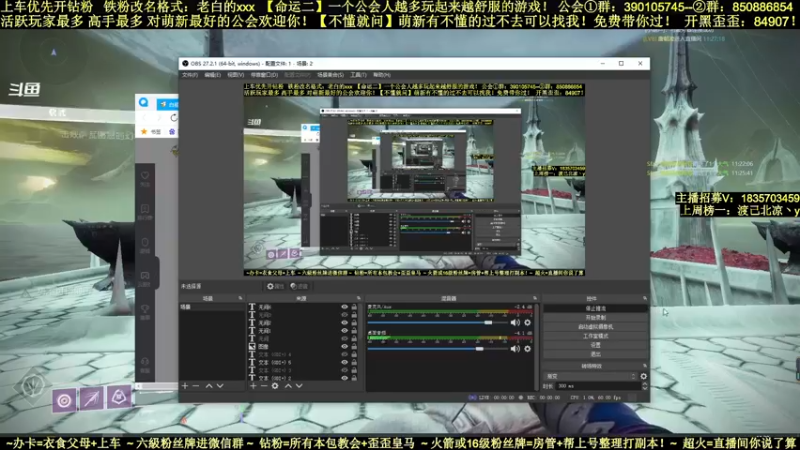Move the scene down in the Scenes panel
Viewport: 800px width, 450px height.
(x=220, y=386)
